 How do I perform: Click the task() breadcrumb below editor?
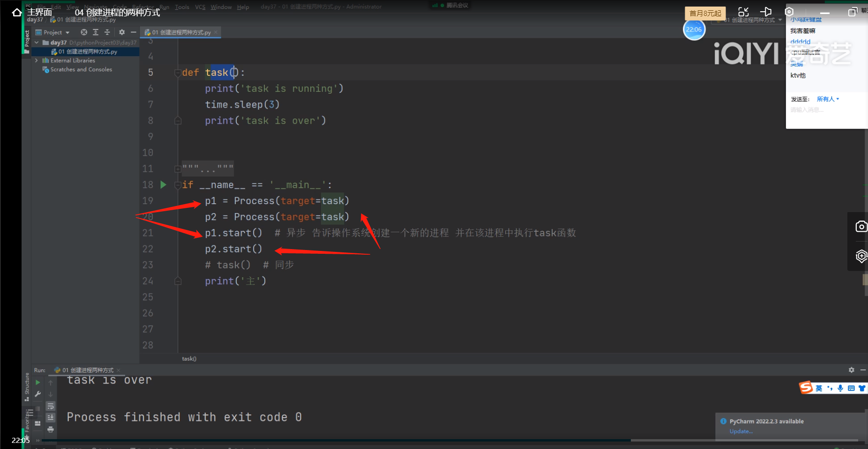click(x=189, y=359)
